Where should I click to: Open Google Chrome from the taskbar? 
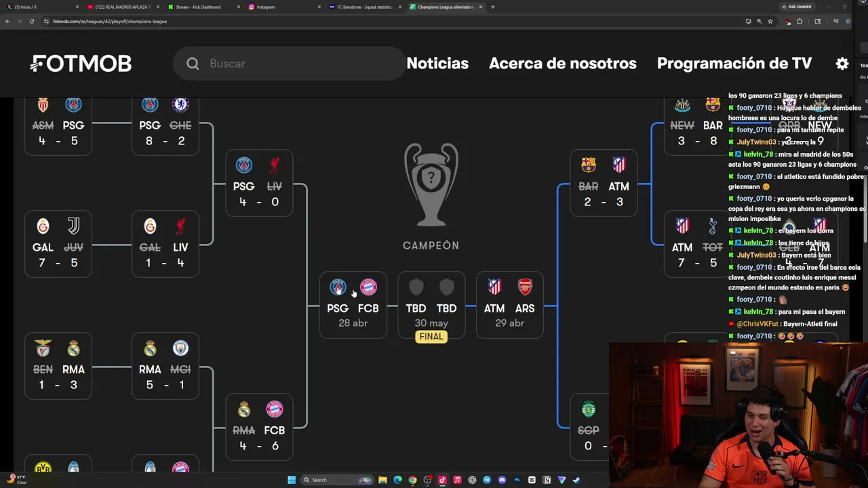pos(412,480)
